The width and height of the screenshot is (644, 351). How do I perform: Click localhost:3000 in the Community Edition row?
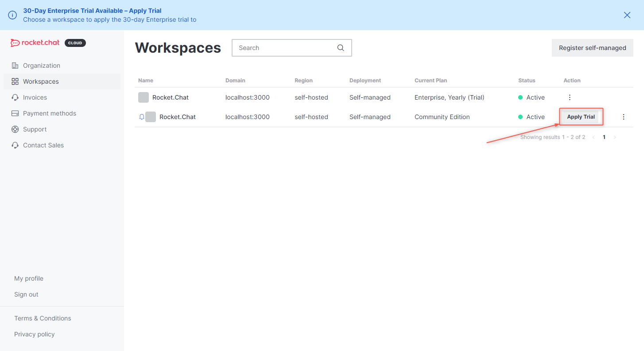[248, 117]
